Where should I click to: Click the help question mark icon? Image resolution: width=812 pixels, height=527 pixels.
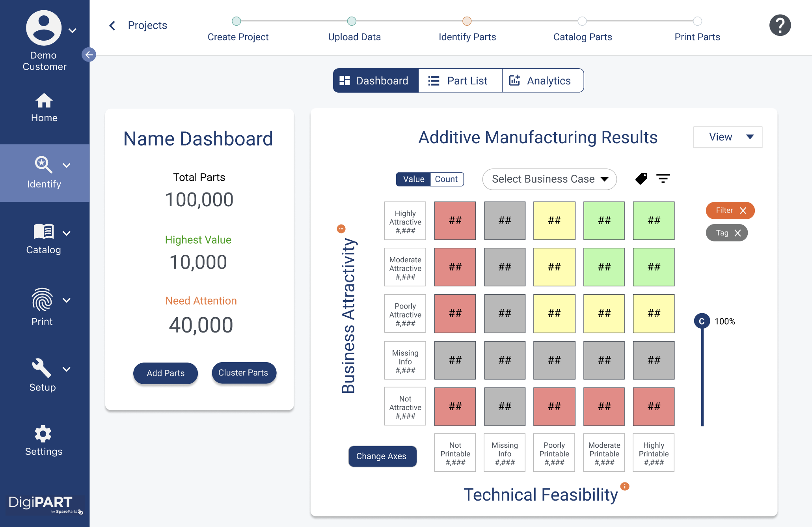780,25
